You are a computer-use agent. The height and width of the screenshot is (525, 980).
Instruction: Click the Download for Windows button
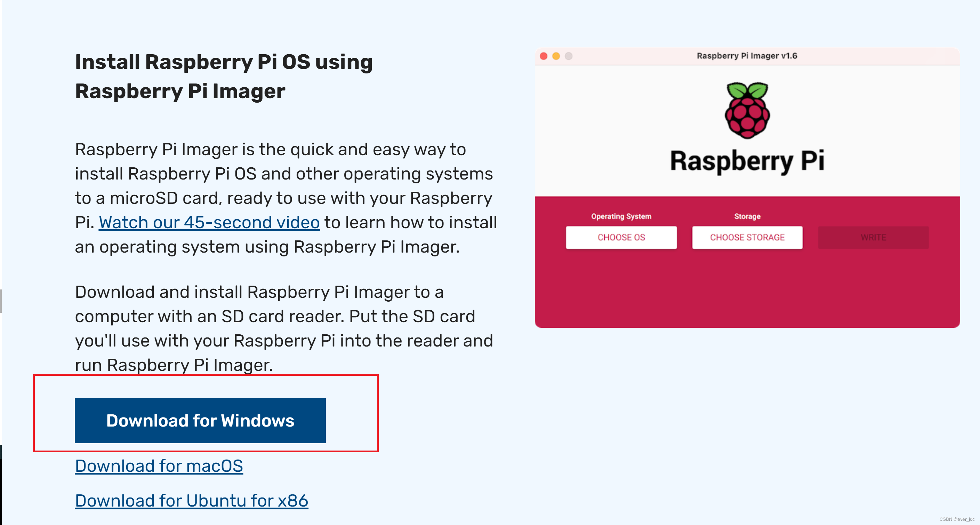(x=200, y=420)
